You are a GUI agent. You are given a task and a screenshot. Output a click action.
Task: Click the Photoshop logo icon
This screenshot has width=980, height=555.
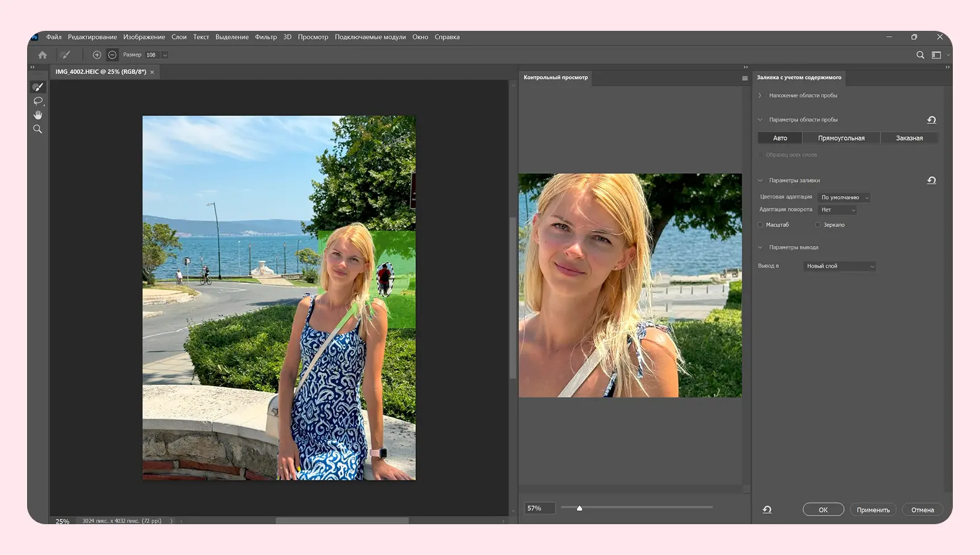pyautogui.click(x=35, y=37)
